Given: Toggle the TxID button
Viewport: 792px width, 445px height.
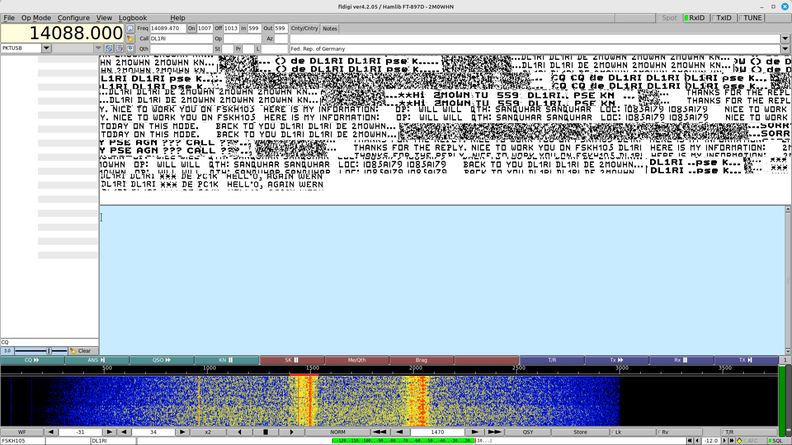Looking at the screenshot, I should click(x=723, y=18).
